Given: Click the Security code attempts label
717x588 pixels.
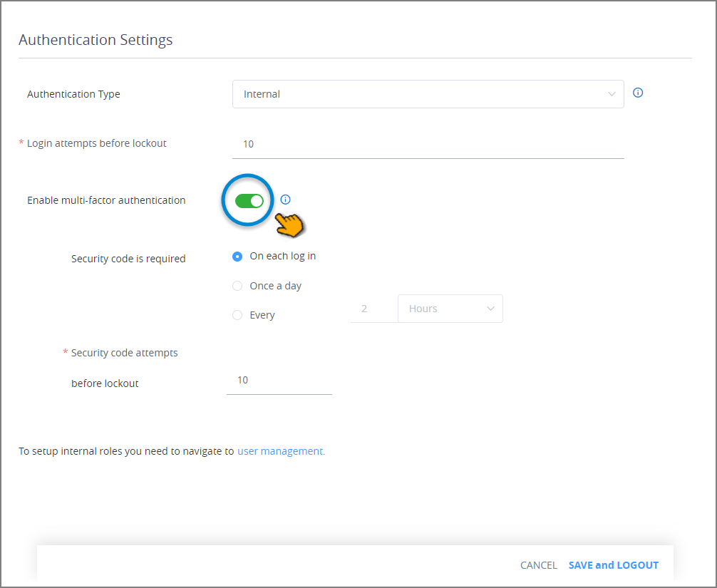Looking at the screenshot, I should pyautogui.click(x=125, y=353).
